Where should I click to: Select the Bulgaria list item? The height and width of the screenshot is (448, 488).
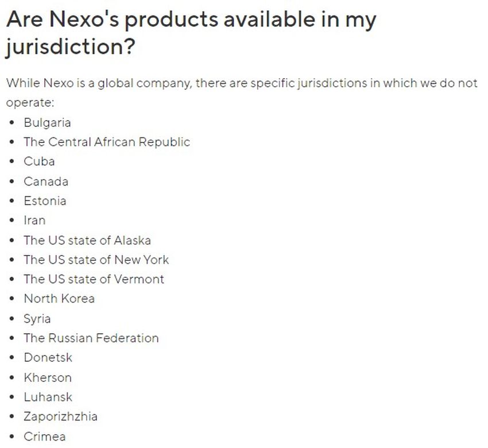pyautogui.click(x=47, y=122)
